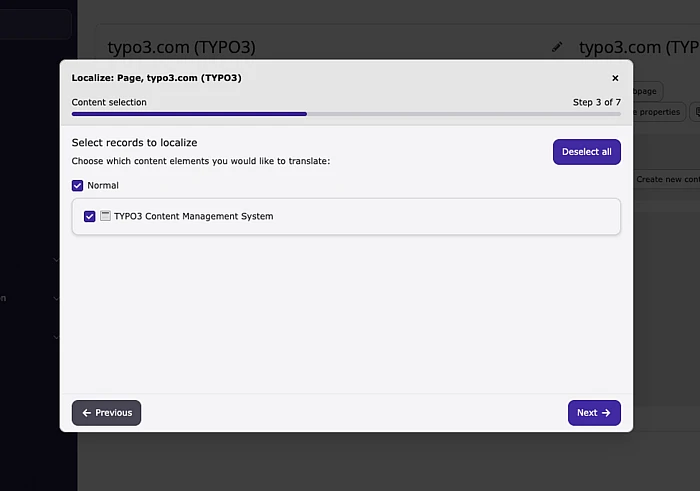Viewport: 700px width, 491px height.
Task: Click the 'typo3.com (TYPO3)' page title in background
Action: [181, 47]
